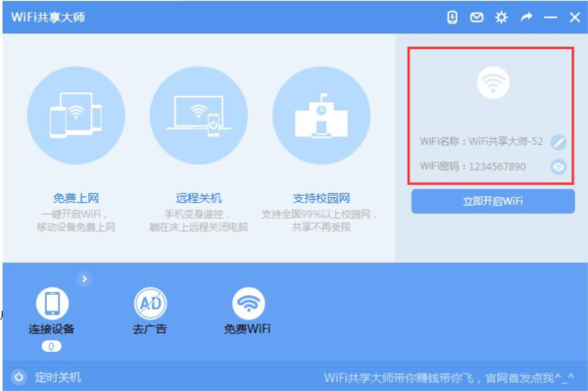Click the connected device count badge 0

[51, 346]
